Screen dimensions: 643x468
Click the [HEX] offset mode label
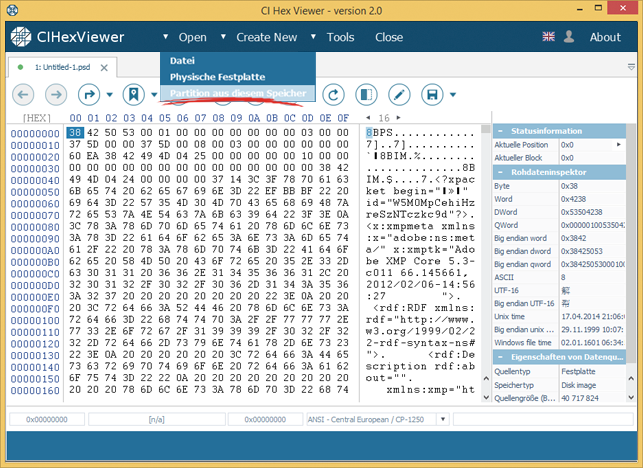[36, 118]
